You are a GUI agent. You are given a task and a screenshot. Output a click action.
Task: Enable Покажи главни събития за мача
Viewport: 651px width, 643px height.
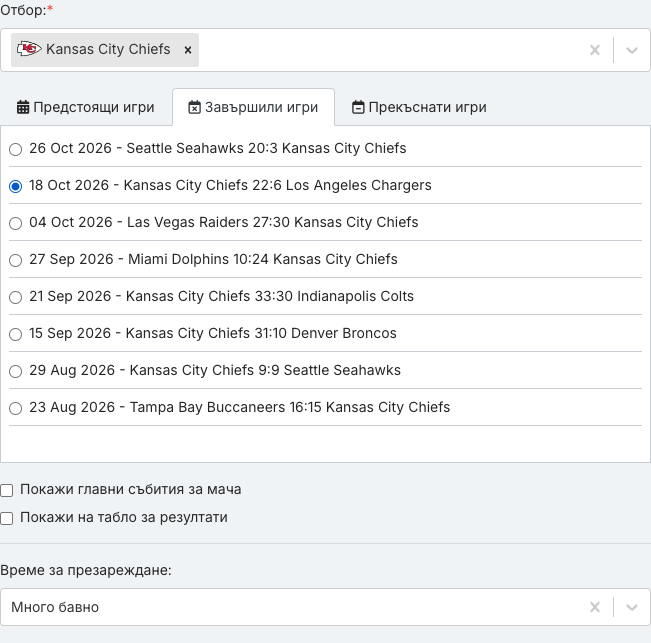7,490
